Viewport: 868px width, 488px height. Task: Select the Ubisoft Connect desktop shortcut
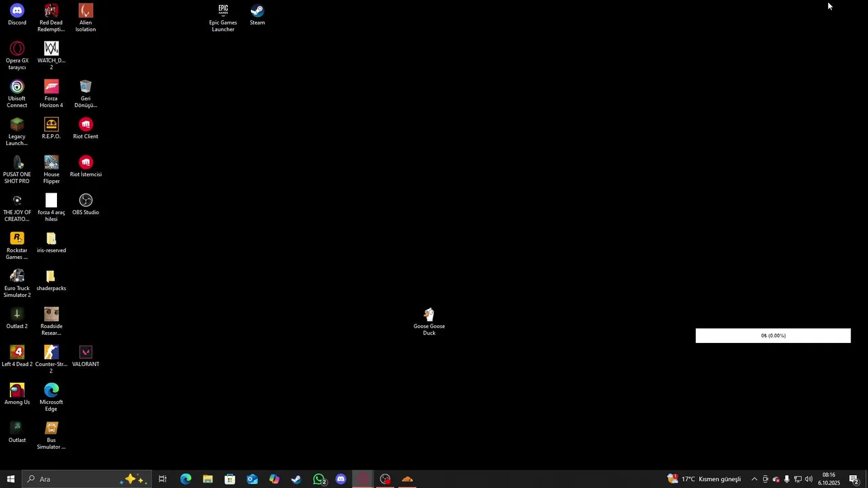[x=17, y=94]
